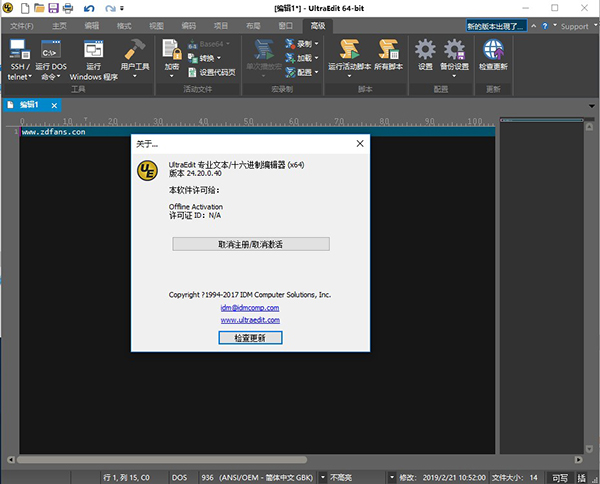The height and width of the screenshot is (484, 600).
Task: Click the check for updates button in dialog
Action: pos(250,338)
